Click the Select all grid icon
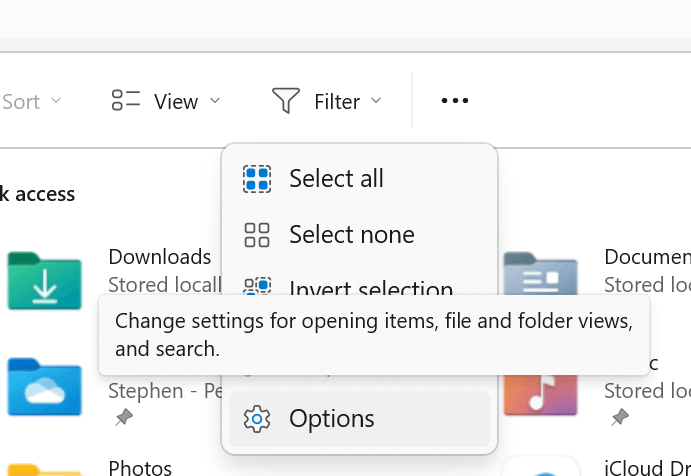 257,179
